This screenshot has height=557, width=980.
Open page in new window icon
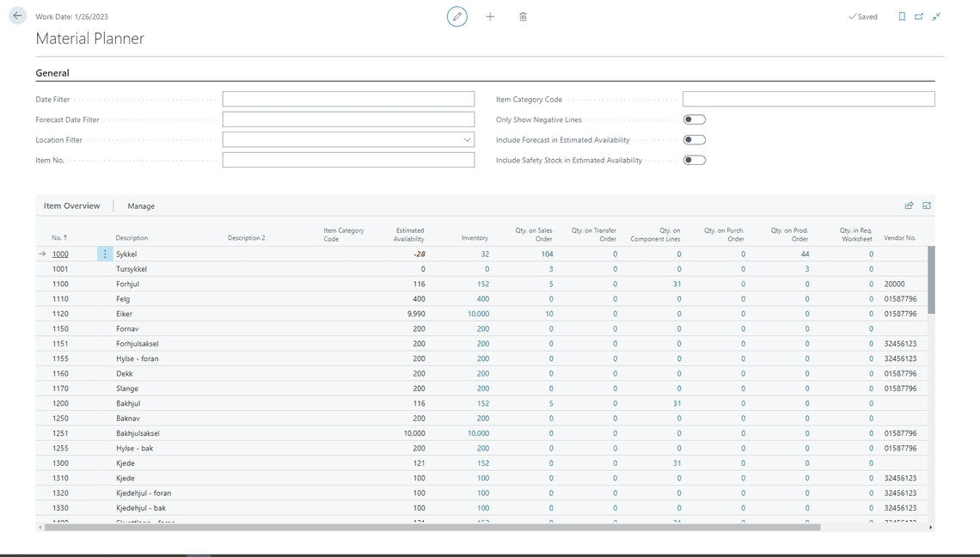918,16
